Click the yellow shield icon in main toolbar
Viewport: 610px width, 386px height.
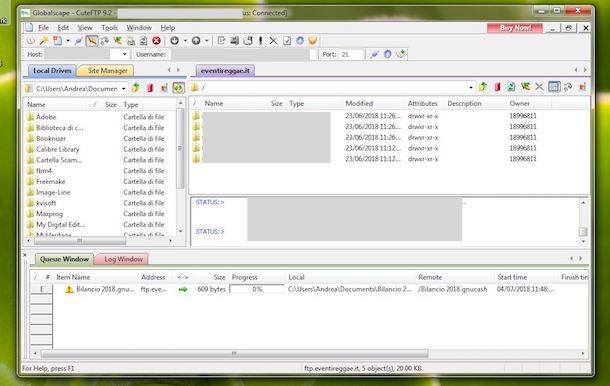[312, 40]
